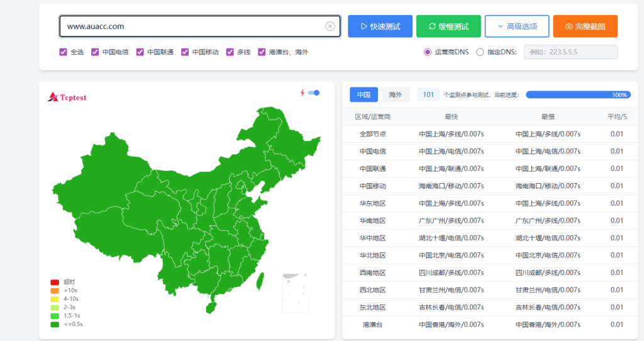Uncheck the 全选 checkbox
The width and height of the screenshot is (644, 341).
click(64, 52)
